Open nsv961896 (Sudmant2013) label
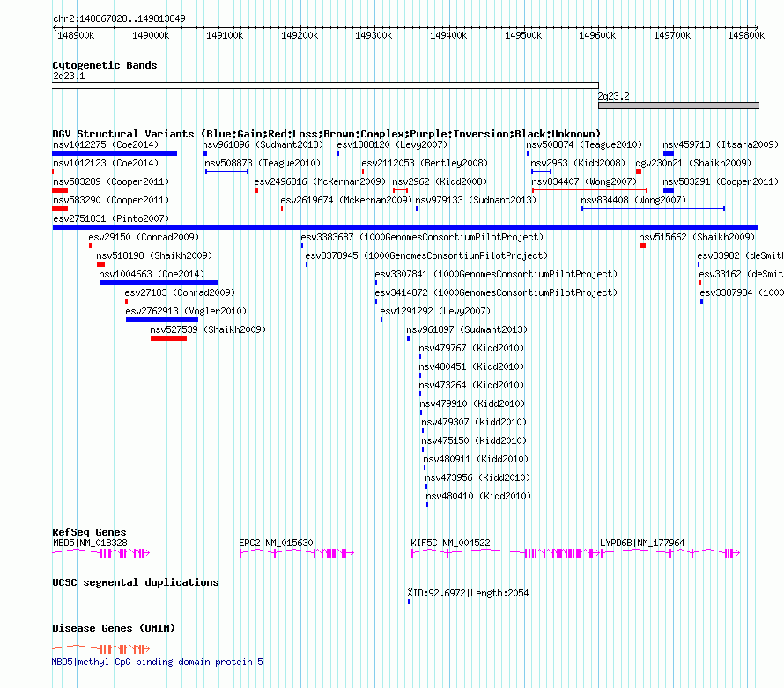784x688 pixels. (x=263, y=144)
